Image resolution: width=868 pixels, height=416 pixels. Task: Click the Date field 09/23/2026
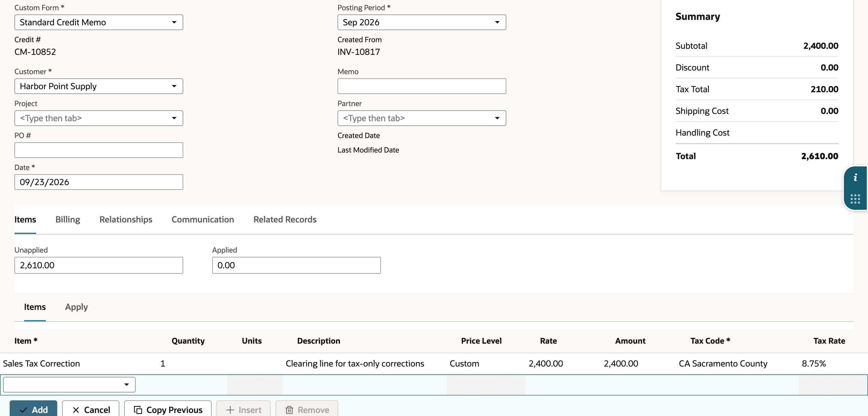(99, 182)
